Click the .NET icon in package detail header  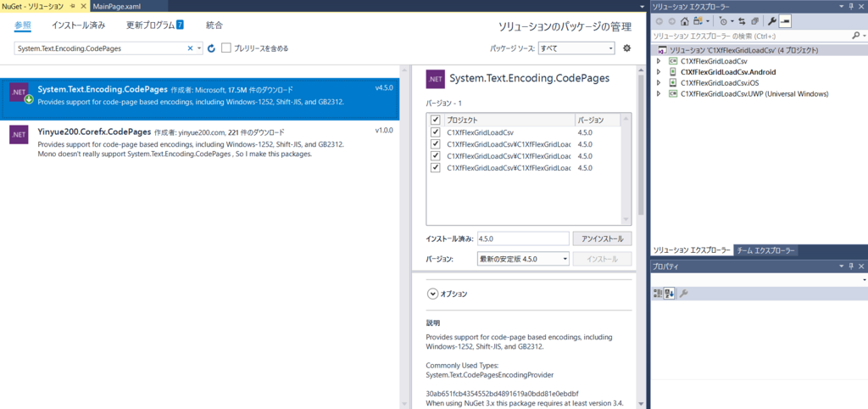pos(435,79)
